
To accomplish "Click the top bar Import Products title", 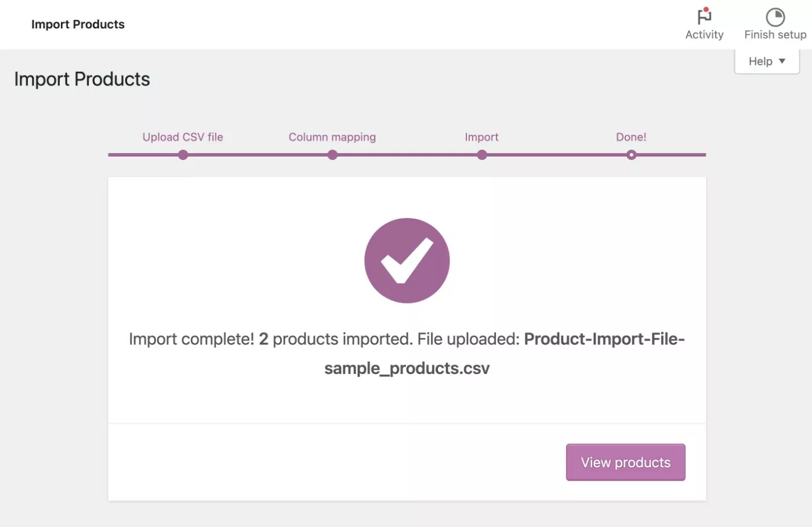I will [78, 24].
